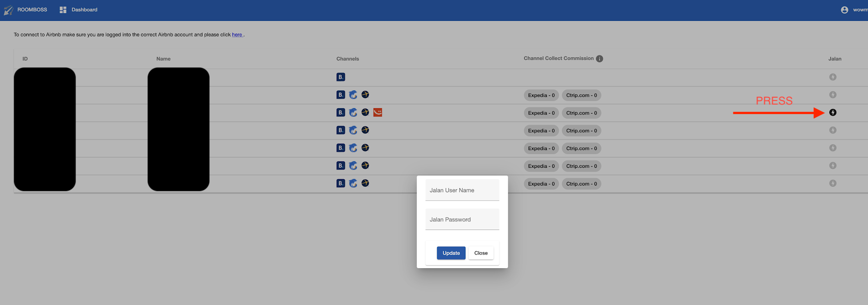
Task: Click Expedia plane icon next to red channel icon
Action: [x=365, y=112]
